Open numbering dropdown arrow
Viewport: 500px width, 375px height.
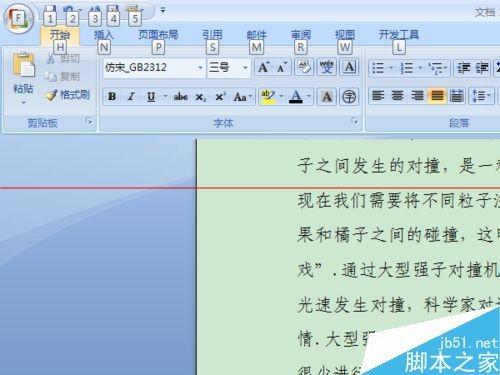420,68
